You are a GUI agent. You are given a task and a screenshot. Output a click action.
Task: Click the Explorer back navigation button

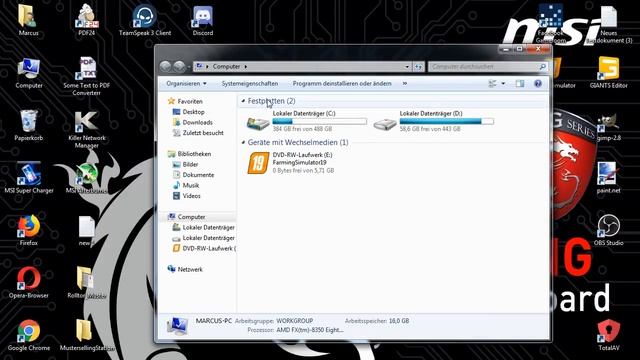pyautogui.click(x=165, y=66)
